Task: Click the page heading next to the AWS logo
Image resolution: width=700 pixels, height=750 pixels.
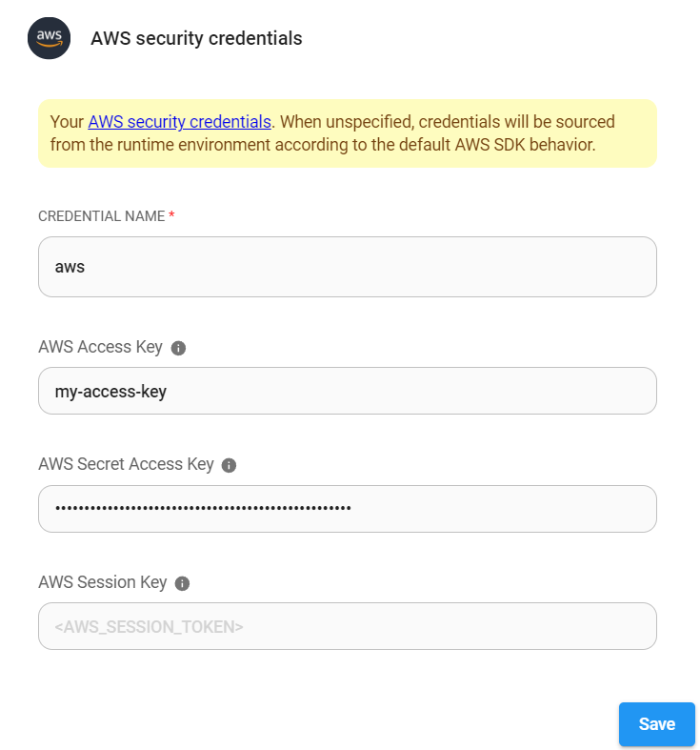Action: [196, 38]
